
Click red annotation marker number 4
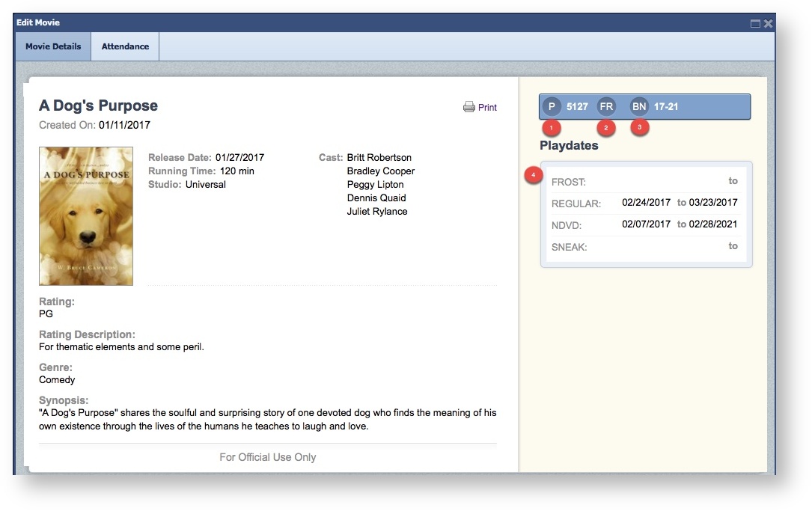(x=534, y=175)
